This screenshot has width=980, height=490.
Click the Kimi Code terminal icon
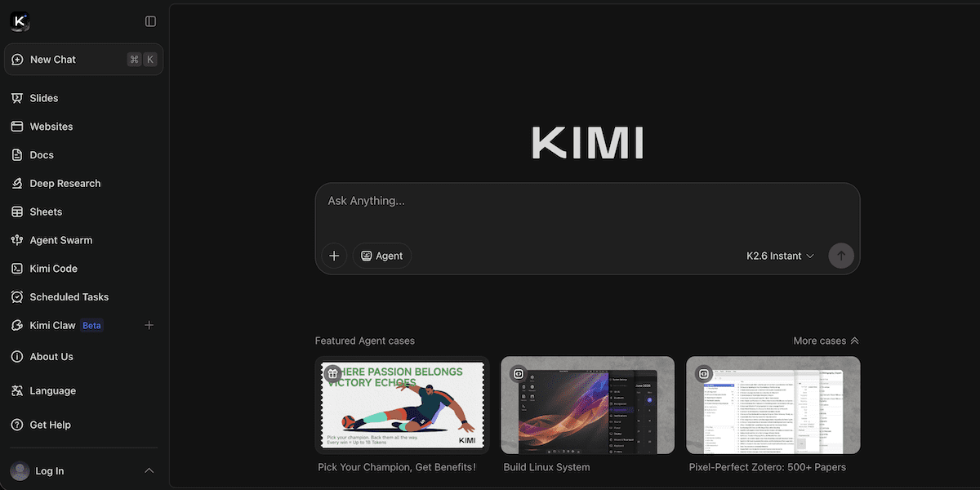tap(17, 269)
